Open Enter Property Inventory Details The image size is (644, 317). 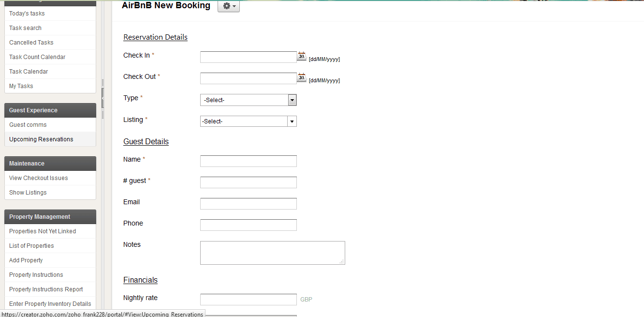coord(50,304)
